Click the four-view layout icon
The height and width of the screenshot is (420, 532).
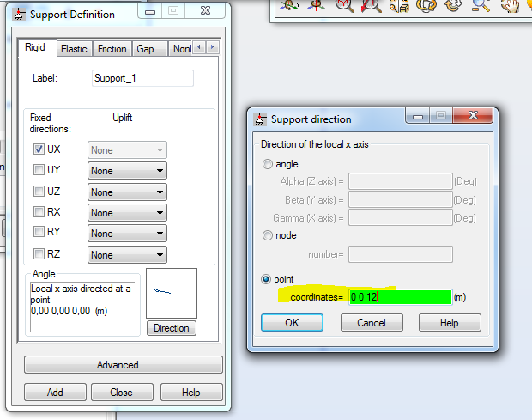pos(399,5)
